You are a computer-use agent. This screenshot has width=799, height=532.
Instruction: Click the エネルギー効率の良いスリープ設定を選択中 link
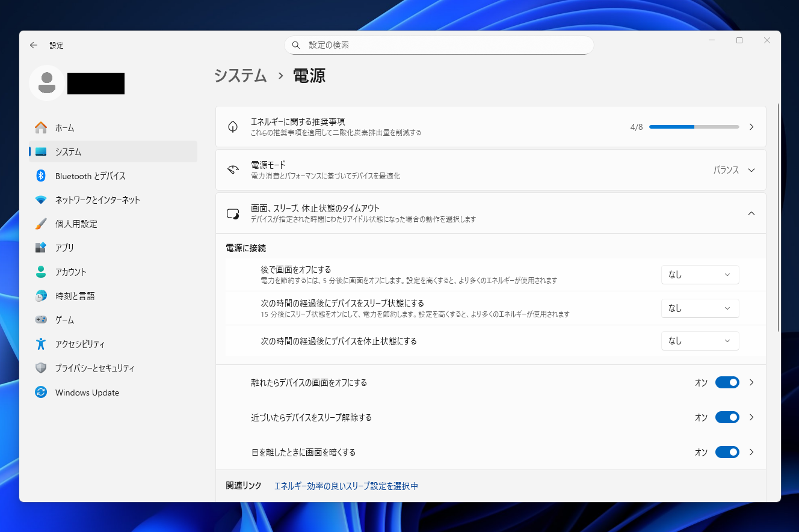click(345, 485)
